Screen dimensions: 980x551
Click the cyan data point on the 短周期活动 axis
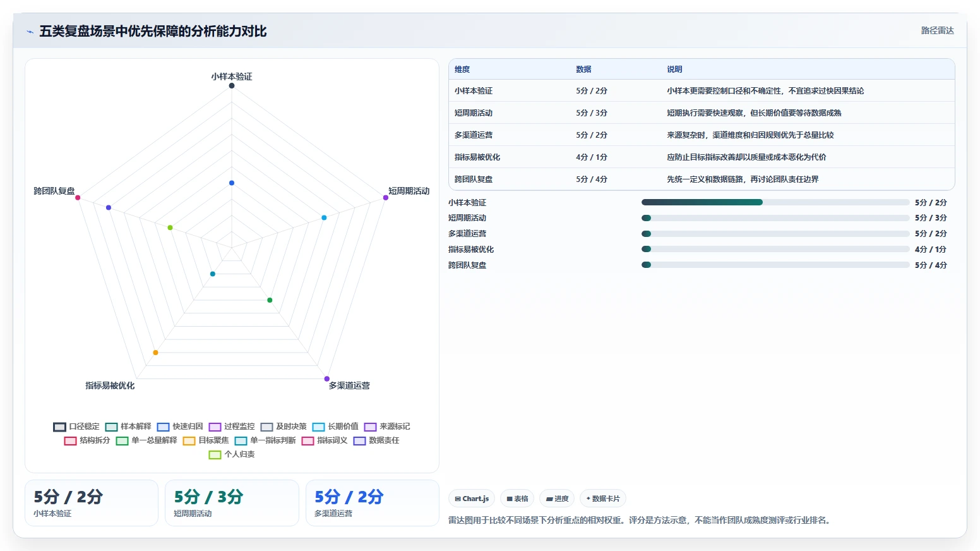pyautogui.click(x=324, y=217)
